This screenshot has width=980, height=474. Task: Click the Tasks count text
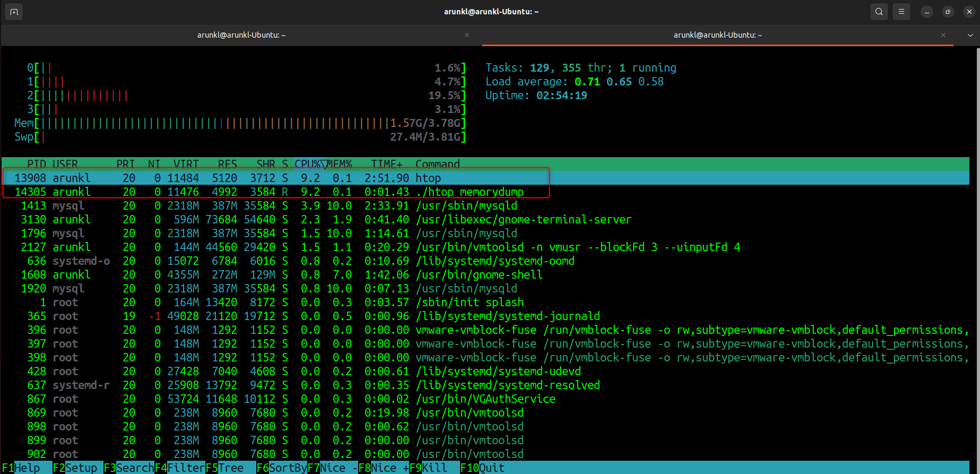point(581,68)
